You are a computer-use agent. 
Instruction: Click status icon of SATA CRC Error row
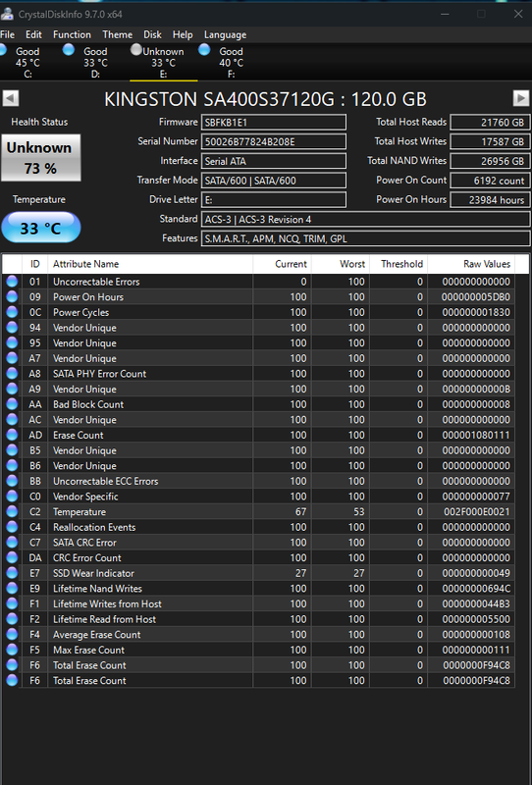click(12, 543)
